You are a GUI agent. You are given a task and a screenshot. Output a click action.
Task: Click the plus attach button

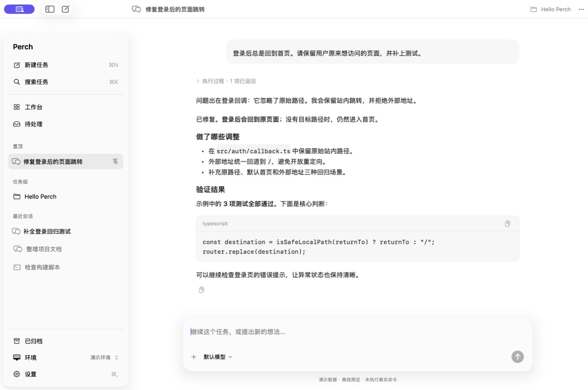click(x=194, y=357)
